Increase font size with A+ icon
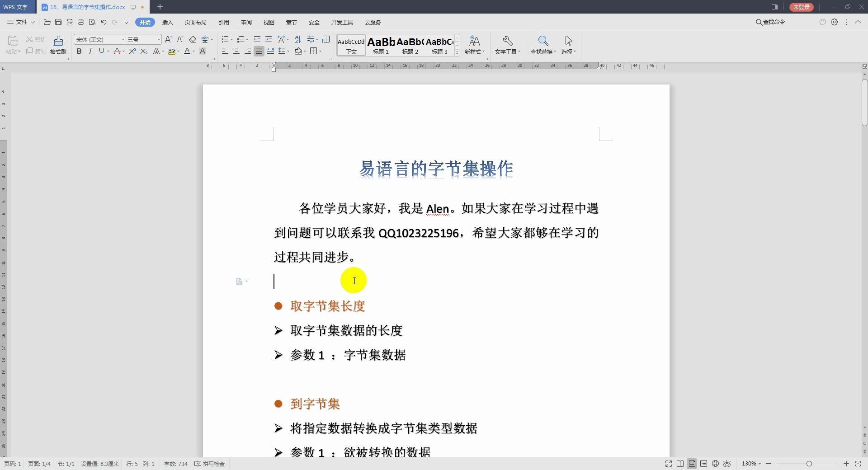This screenshot has width=868, height=470. click(168, 39)
